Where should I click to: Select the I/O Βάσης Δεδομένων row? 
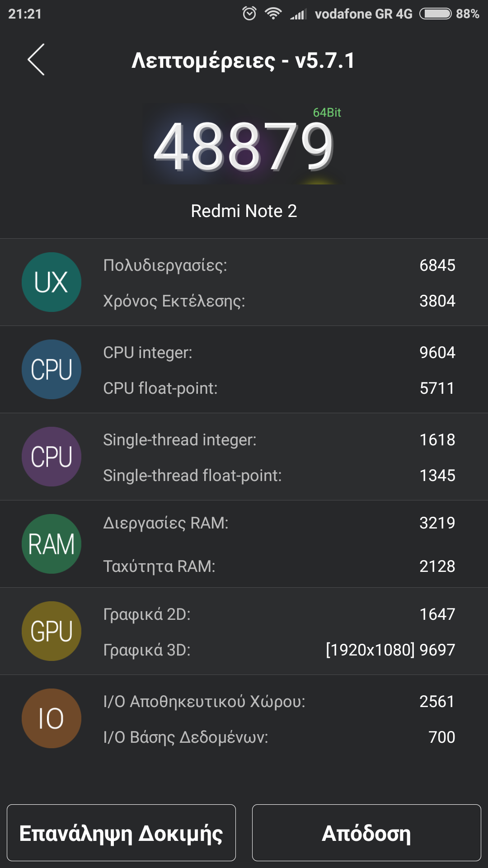coord(279,737)
